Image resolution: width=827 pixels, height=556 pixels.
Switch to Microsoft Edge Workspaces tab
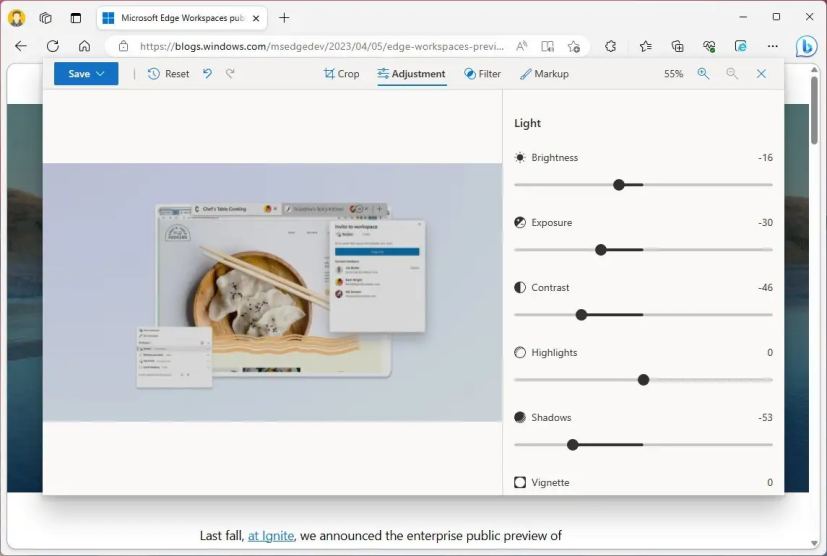pos(182,18)
